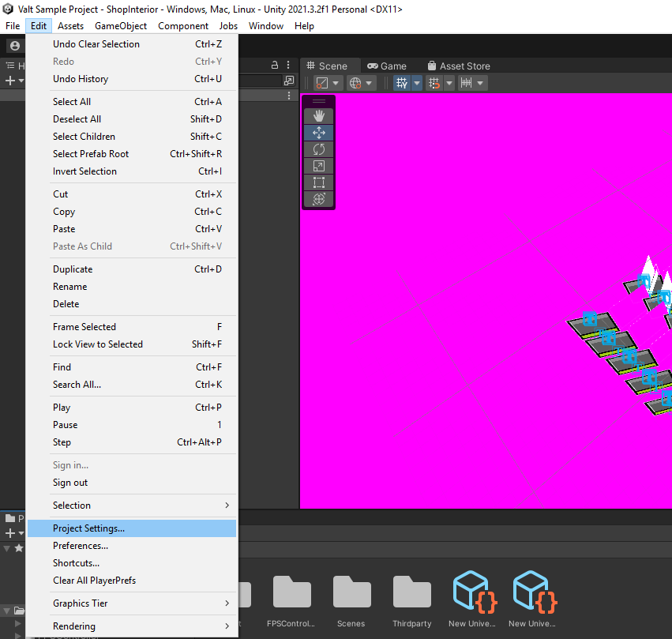Choose Sign out
The image size is (672, 639).
pos(132,483)
